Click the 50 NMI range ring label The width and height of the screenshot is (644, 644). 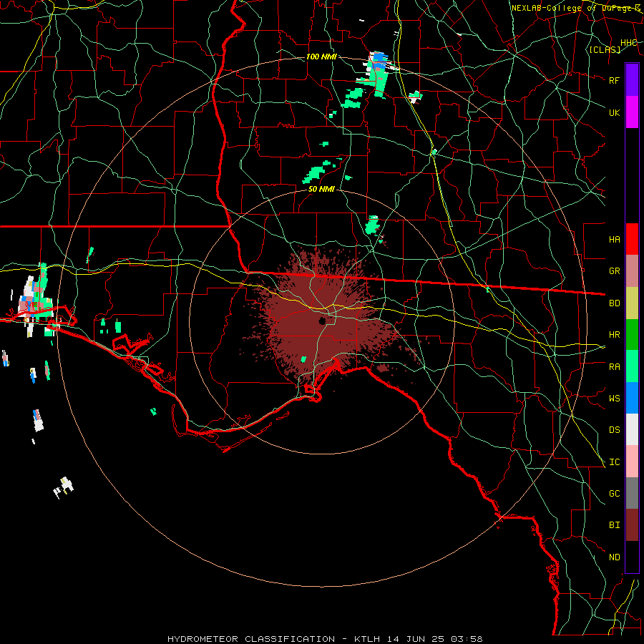pos(321,190)
